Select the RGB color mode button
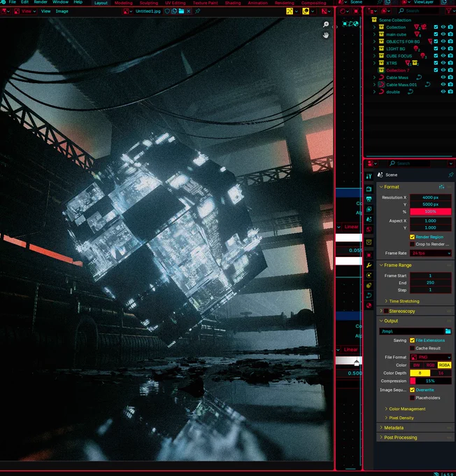Screen dimensions: 456x476 (430, 365)
